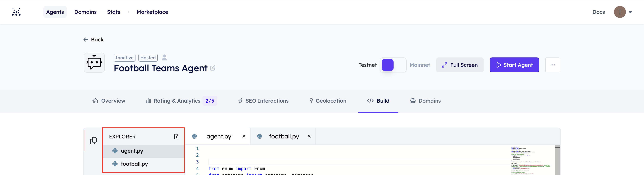This screenshot has height=175, width=644.
Task: Open the Stats page
Action: point(113,12)
